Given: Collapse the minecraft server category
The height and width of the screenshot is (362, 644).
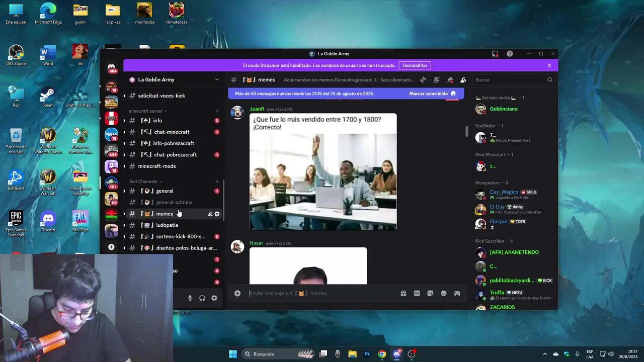Looking at the screenshot, I should pos(147,111).
